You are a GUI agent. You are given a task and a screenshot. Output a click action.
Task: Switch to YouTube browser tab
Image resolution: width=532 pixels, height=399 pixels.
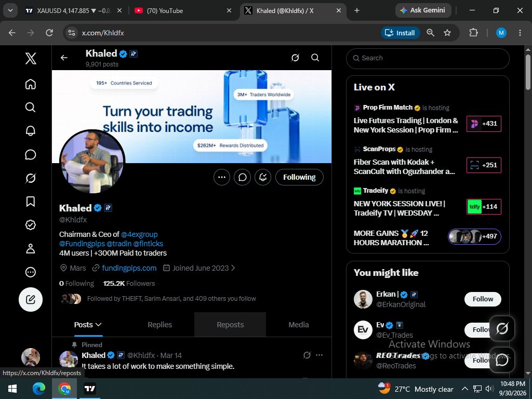(x=183, y=11)
